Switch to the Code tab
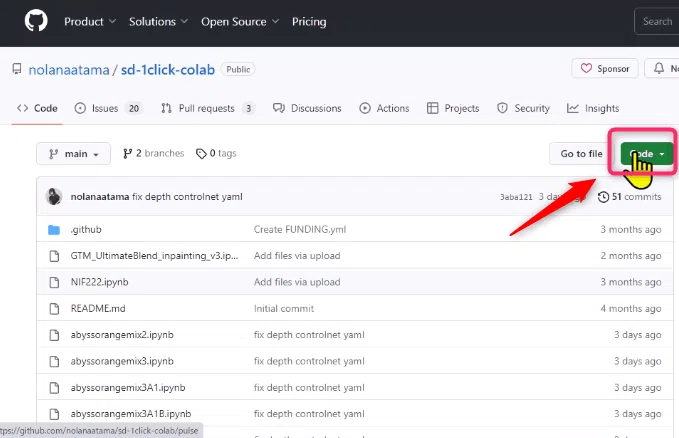 click(x=37, y=108)
